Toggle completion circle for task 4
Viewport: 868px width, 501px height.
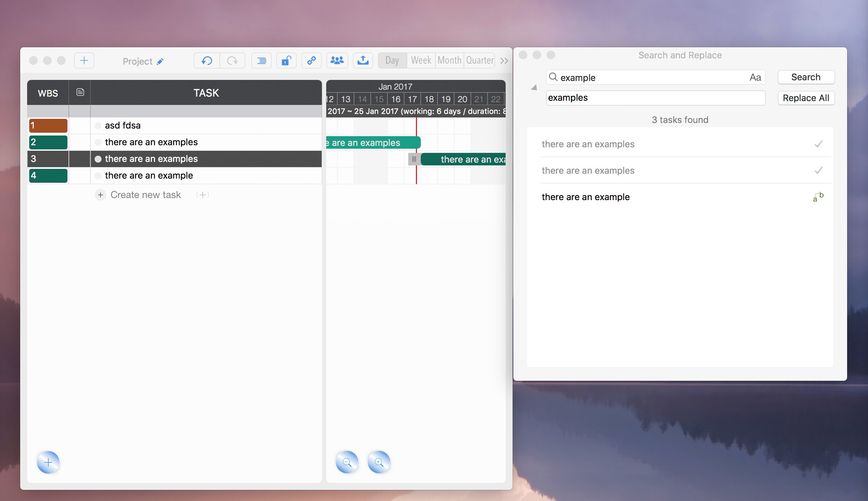(x=98, y=176)
